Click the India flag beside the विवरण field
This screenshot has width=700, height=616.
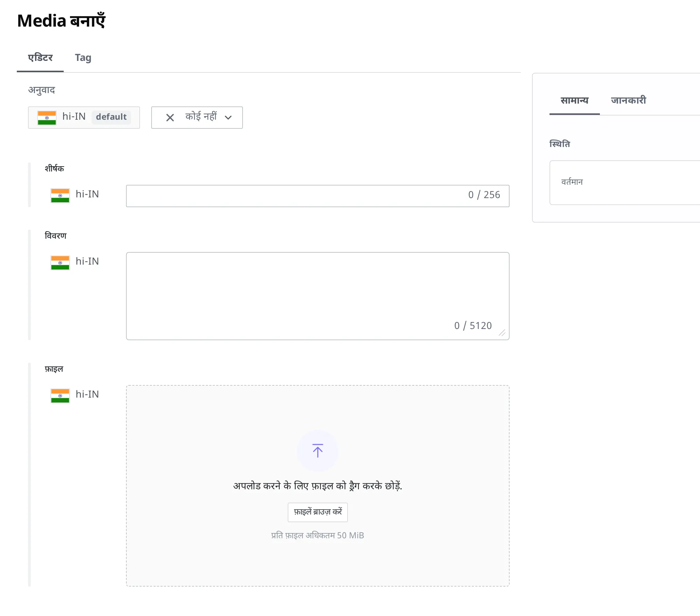point(60,262)
